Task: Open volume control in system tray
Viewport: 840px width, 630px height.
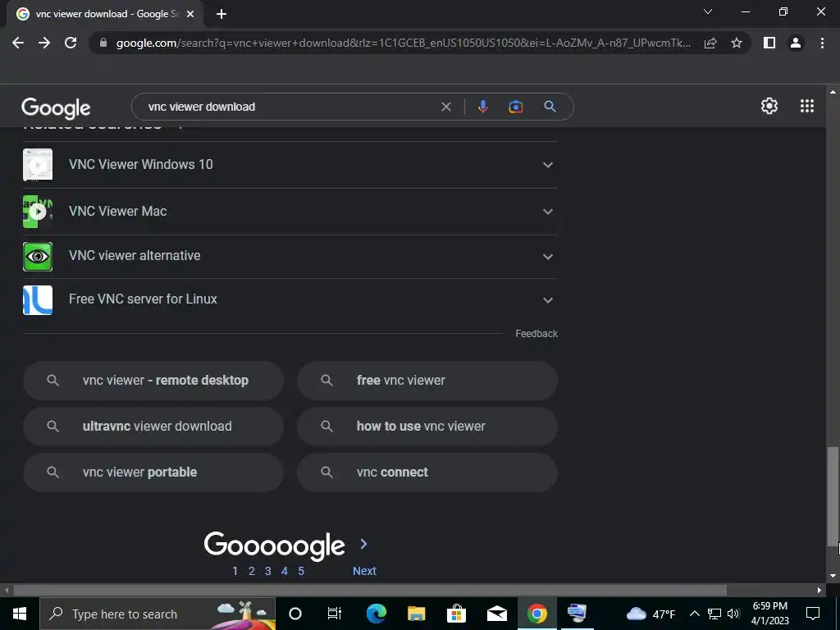Action: tap(734, 614)
